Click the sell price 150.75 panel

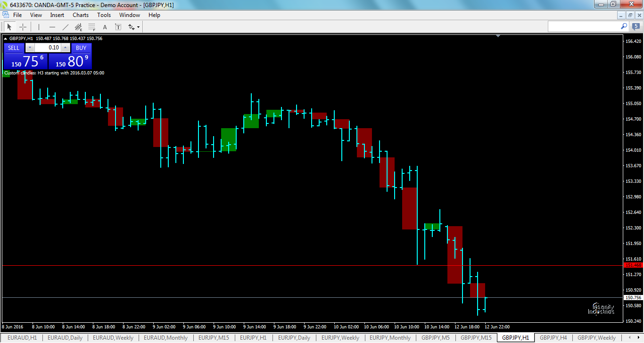(26, 61)
